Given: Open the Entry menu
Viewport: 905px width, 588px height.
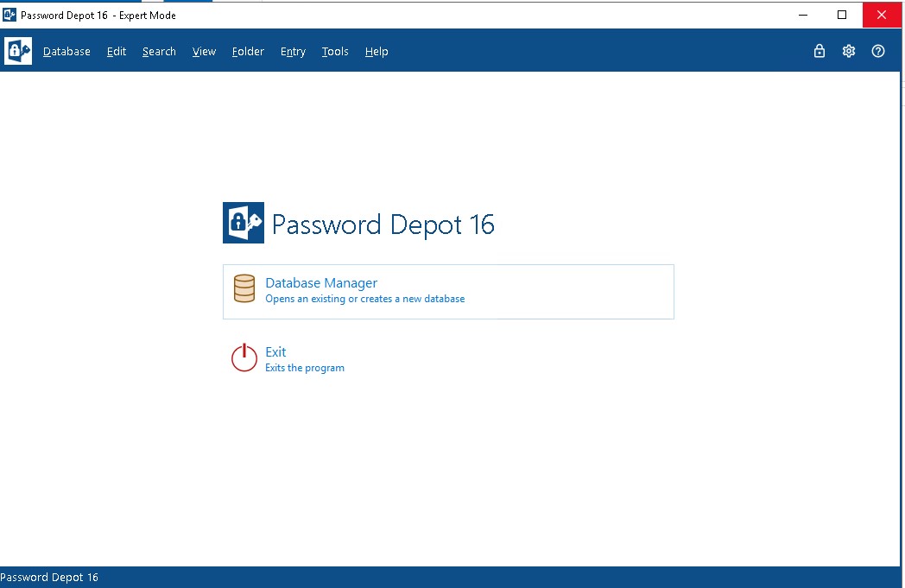Looking at the screenshot, I should 293,51.
